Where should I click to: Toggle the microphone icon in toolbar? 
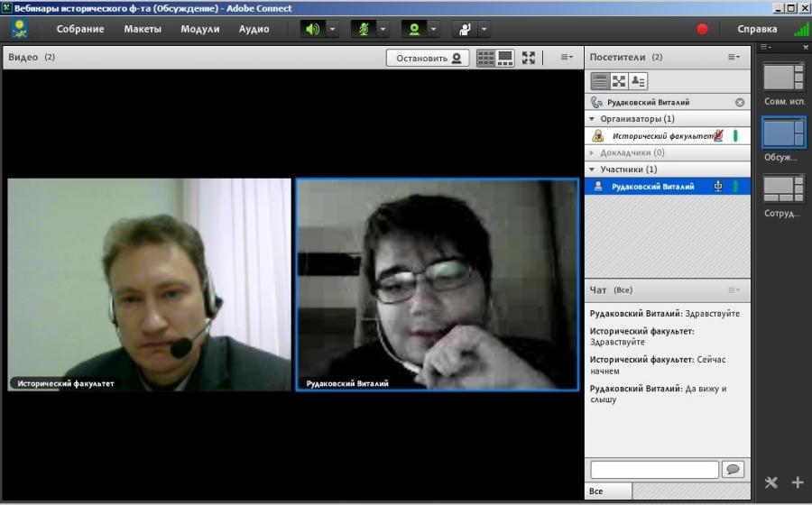pyautogui.click(x=364, y=29)
